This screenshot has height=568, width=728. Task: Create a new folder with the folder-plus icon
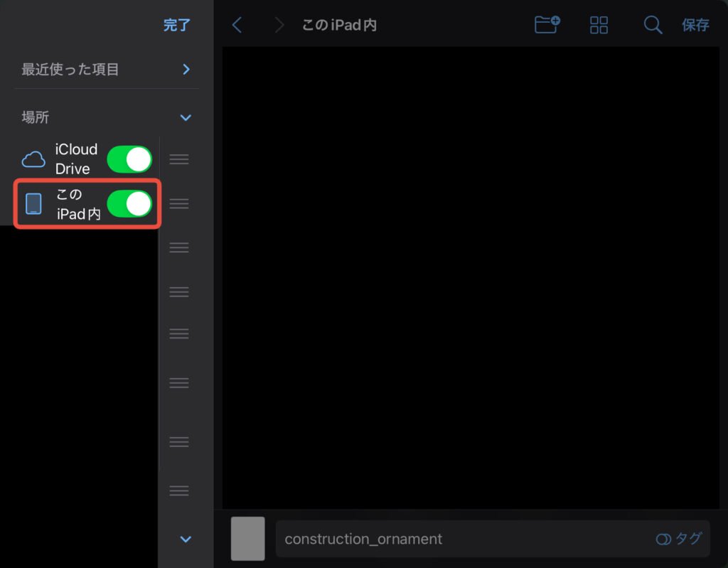click(547, 25)
